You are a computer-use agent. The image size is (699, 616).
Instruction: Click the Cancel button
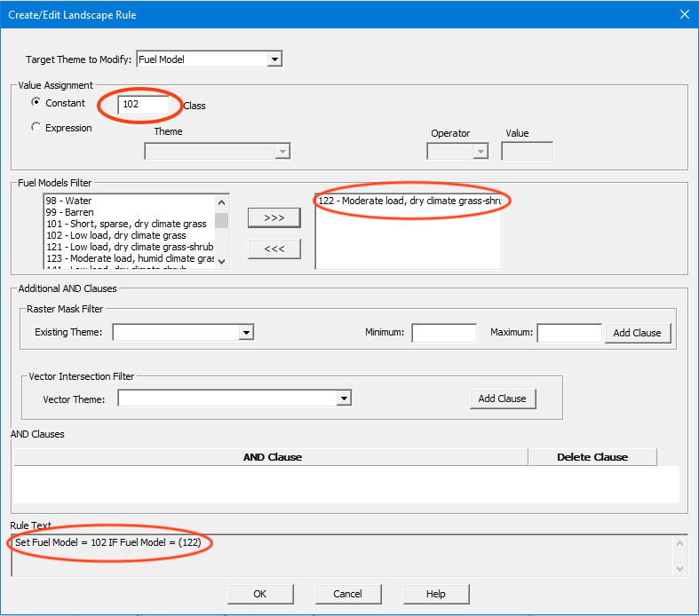click(348, 594)
